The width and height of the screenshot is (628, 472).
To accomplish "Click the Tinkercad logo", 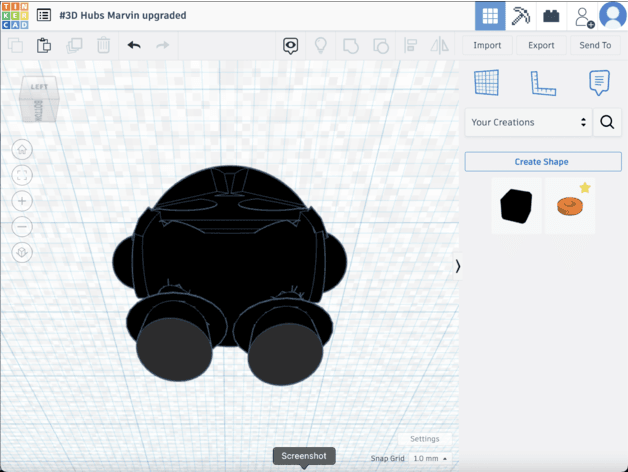I will point(15,16).
